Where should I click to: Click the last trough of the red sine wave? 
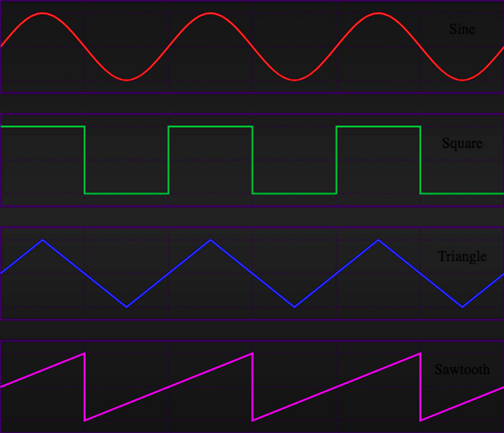(462, 80)
